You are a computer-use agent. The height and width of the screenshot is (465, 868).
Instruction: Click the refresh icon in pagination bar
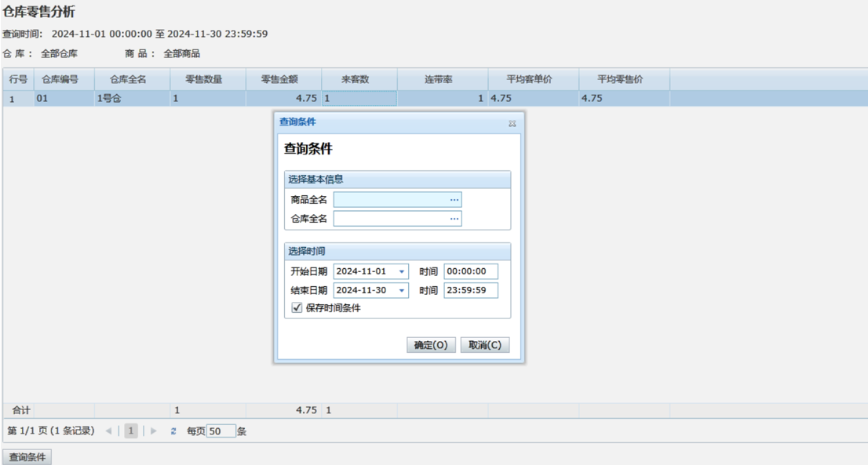click(x=173, y=431)
